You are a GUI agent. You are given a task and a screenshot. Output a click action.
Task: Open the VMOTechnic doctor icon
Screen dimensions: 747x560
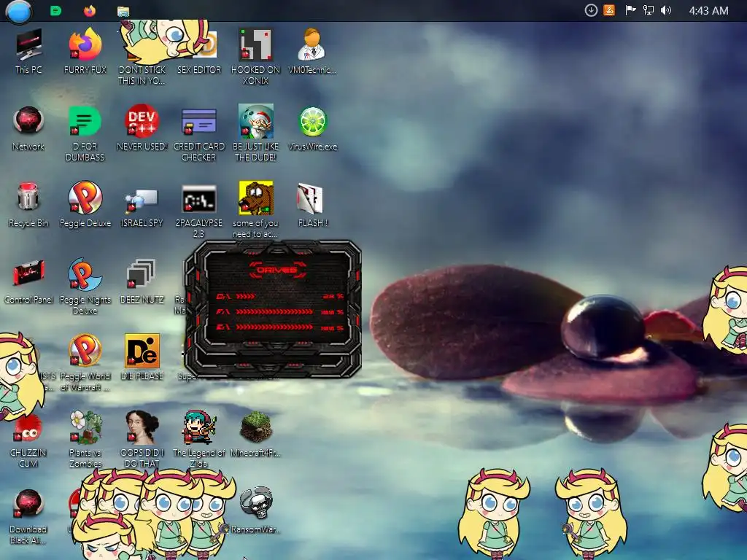click(312, 50)
